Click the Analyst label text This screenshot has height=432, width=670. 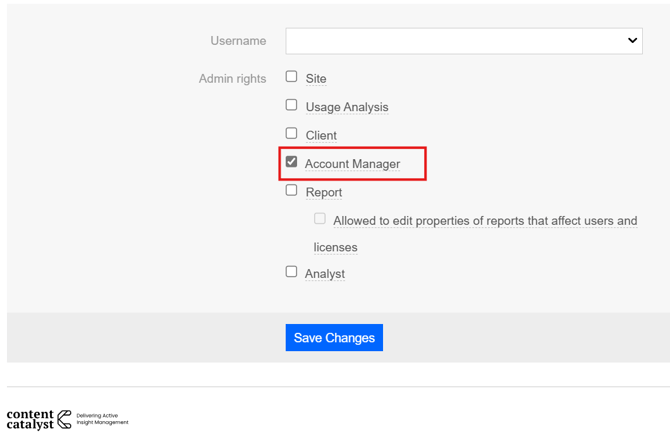(x=325, y=274)
